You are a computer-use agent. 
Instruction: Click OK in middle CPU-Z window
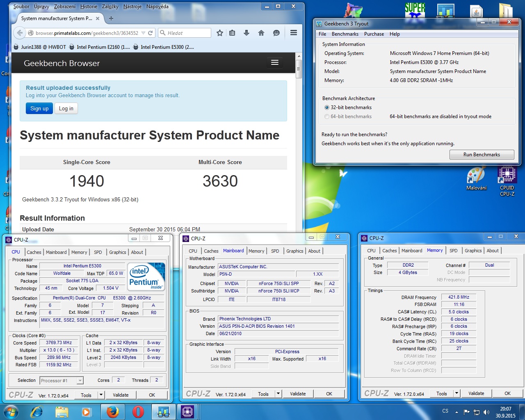pos(329,394)
